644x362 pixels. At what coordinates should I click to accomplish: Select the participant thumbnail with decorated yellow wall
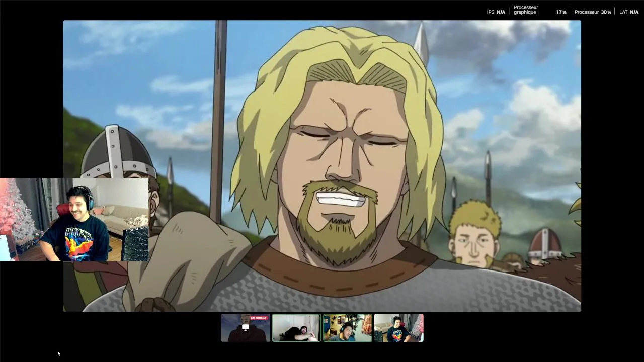coord(348,328)
